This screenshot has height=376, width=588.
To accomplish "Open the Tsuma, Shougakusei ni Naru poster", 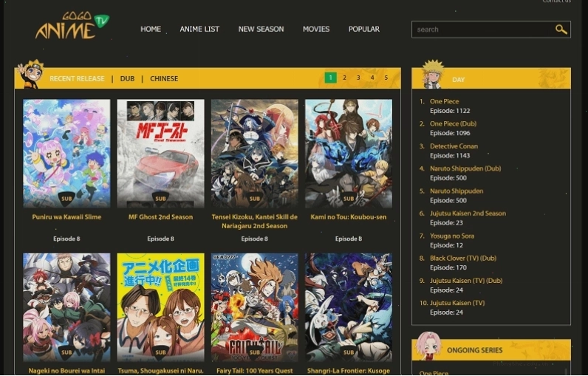I will pyautogui.click(x=160, y=307).
